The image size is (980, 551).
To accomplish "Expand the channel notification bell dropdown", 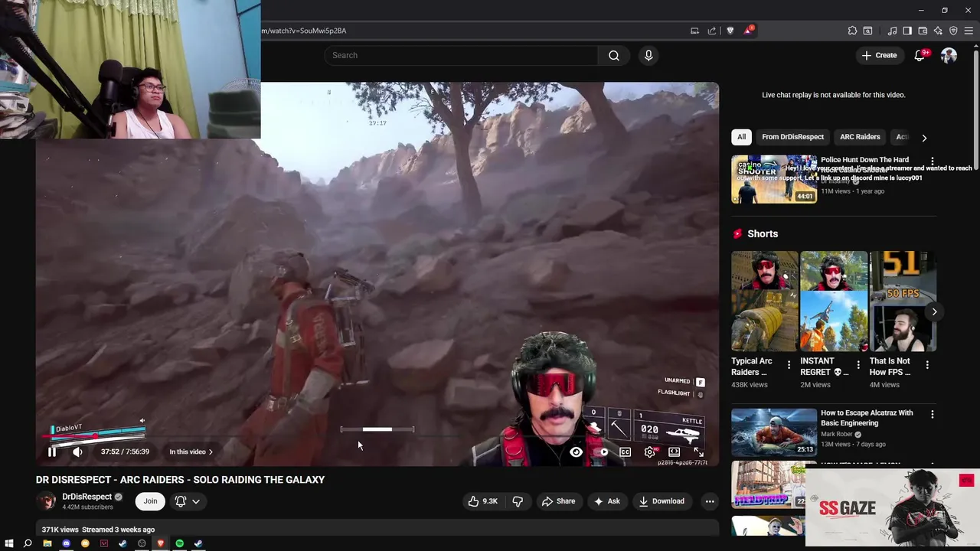I will coord(188,501).
